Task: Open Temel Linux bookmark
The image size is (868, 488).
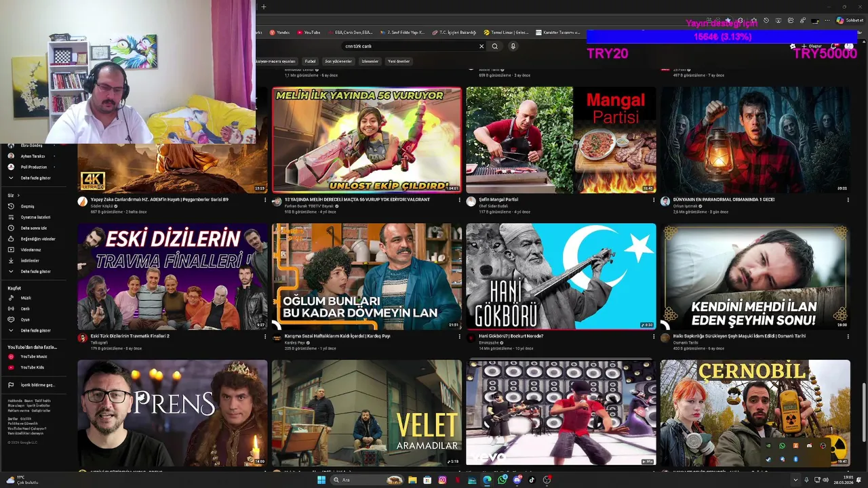Action: pos(506,32)
